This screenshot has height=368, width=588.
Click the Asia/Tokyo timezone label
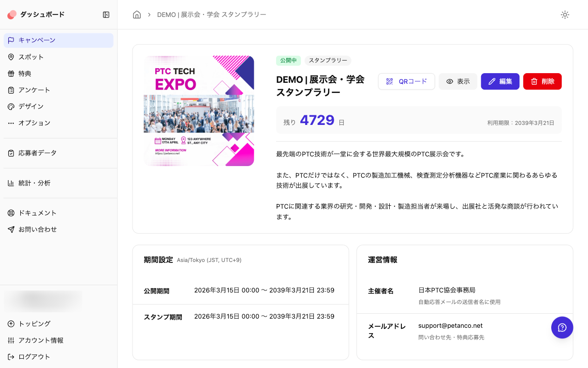point(209,260)
